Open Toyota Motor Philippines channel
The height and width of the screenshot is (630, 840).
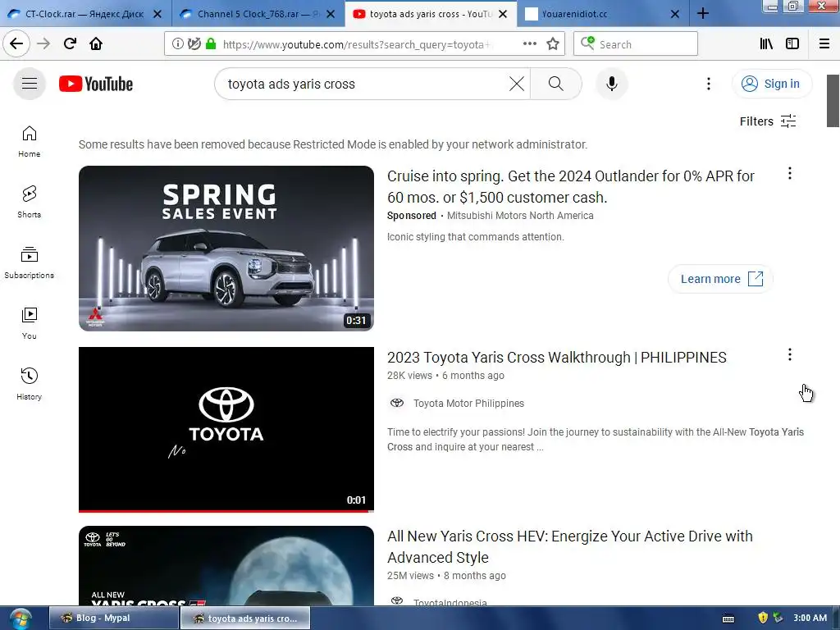468,404
